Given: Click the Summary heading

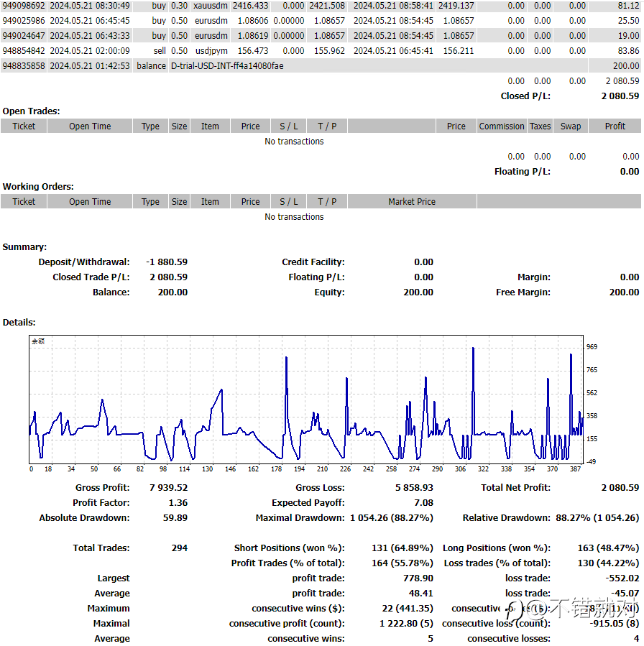Looking at the screenshot, I should coord(24,246).
